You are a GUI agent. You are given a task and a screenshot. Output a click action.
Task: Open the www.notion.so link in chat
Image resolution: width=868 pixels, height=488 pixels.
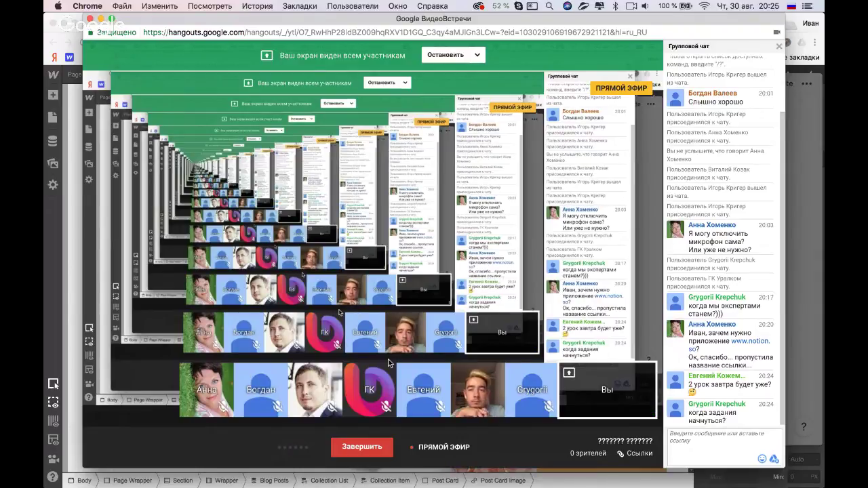pyautogui.click(x=729, y=345)
